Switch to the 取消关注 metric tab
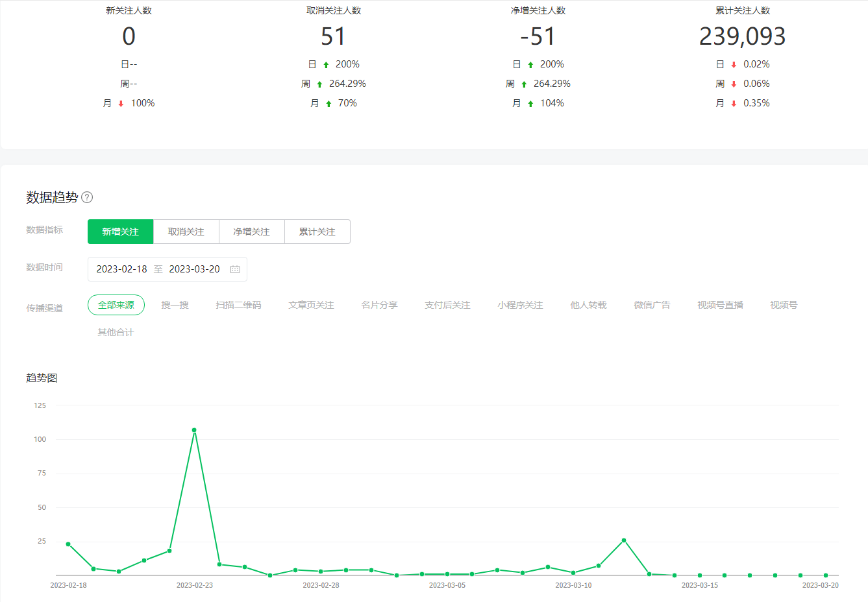Screen dimensions: 868x602 pos(186,232)
